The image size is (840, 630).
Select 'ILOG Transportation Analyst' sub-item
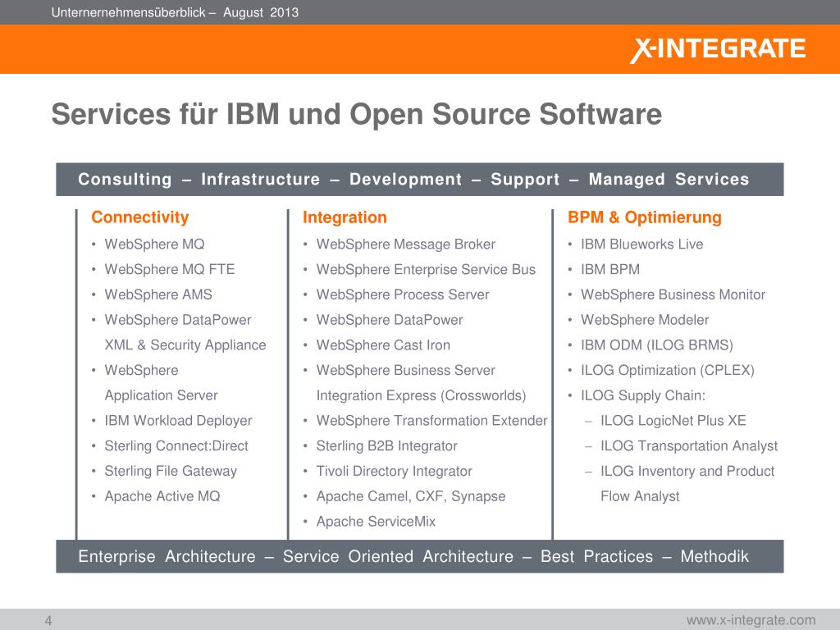[688, 445]
